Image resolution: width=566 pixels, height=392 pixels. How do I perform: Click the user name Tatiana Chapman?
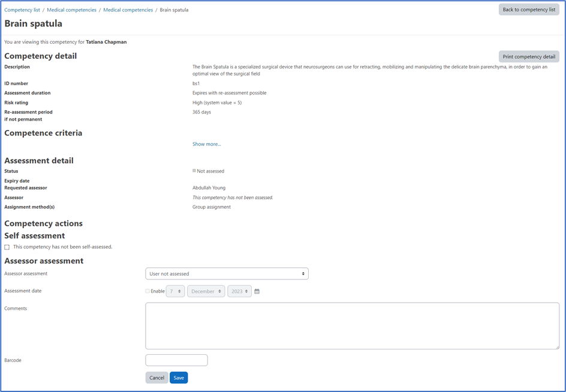pos(106,42)
